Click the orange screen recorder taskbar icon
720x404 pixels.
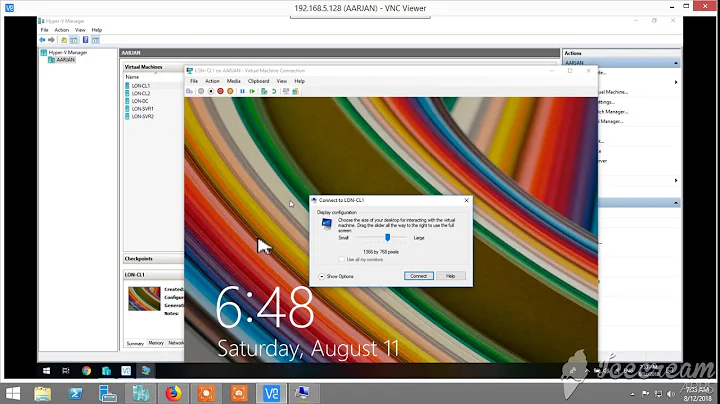tap(206, 393)
